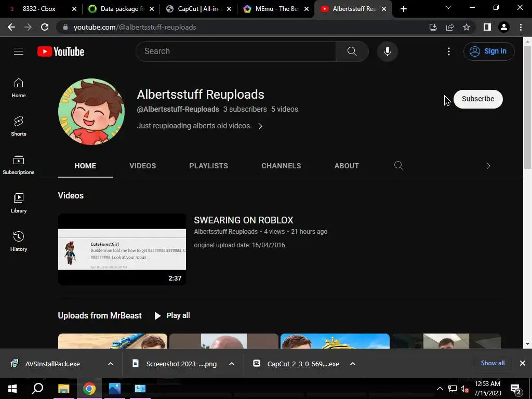Show hidden system tray icons
The height and width of the screenshot is (399, 532).
(x=440, y=389)
